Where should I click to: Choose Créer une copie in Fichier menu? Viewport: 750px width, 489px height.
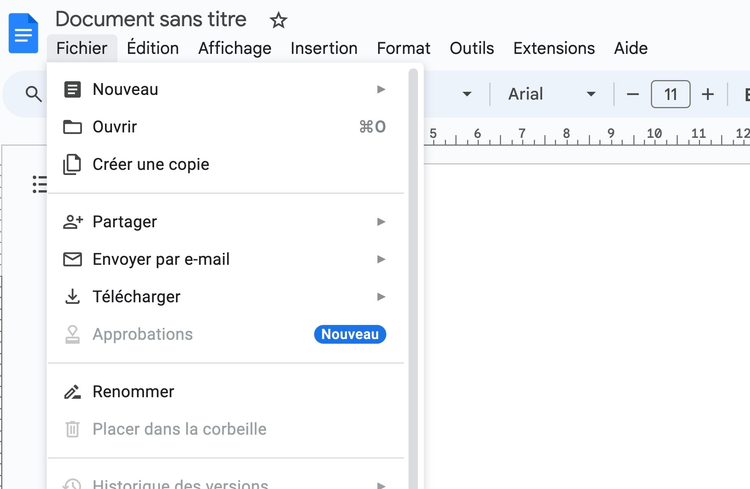pos(150,164)
